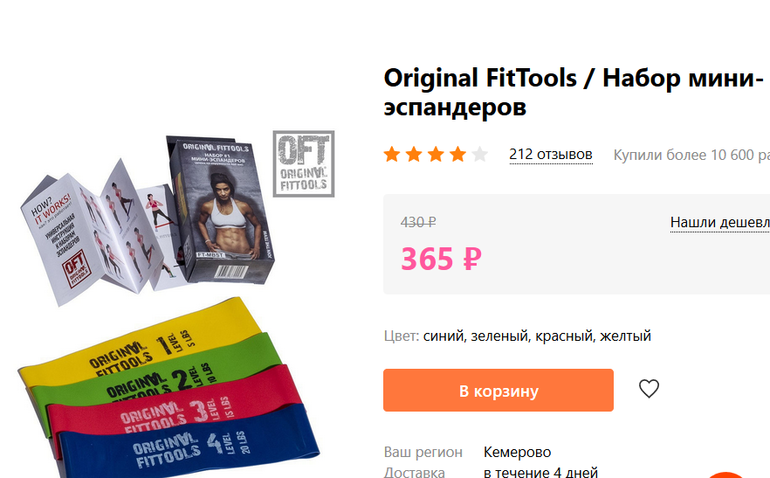This screenshot has height=478, width=770.
Task: Click the product box image
Action: pyautogui.click(x=220, y=209)
